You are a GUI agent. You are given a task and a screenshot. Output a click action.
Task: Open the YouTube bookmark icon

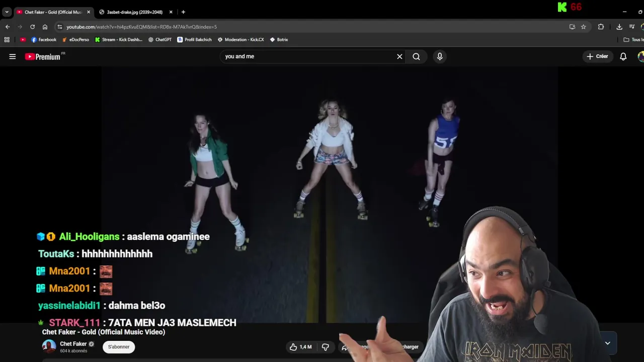(x=23, y=40)
